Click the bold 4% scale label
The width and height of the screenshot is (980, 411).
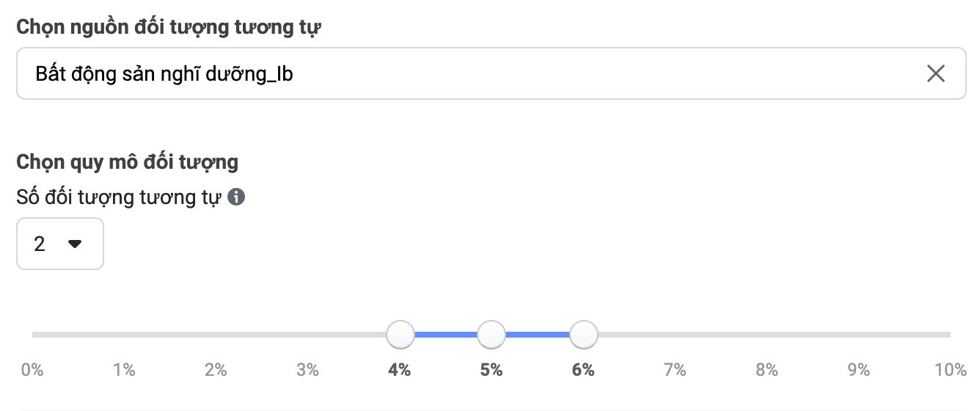(399, 370)
